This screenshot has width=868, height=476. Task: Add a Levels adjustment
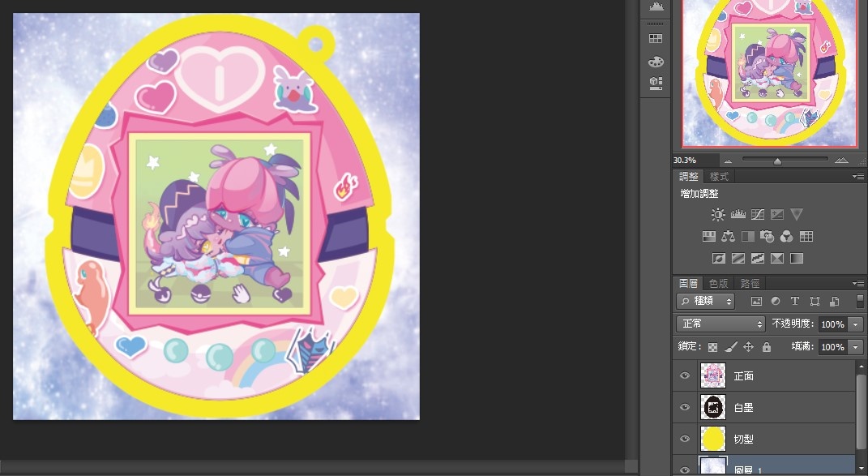[738, 214]
